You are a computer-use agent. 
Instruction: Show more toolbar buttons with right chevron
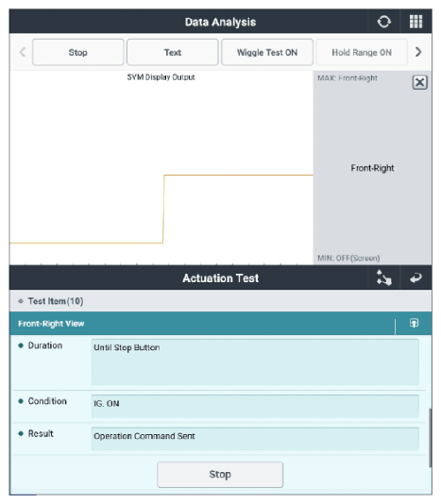tap(418, 52)
